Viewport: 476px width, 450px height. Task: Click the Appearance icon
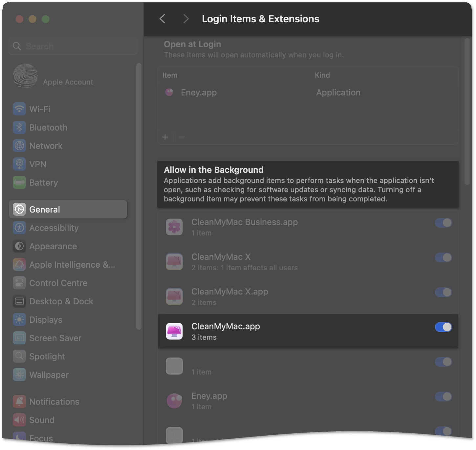[19, 246]
